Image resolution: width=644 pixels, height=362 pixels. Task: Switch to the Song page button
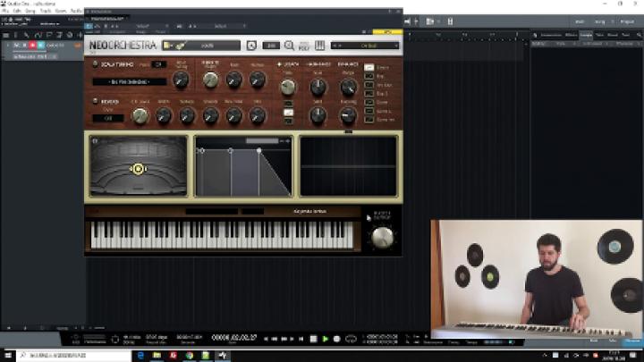[599, 21]
